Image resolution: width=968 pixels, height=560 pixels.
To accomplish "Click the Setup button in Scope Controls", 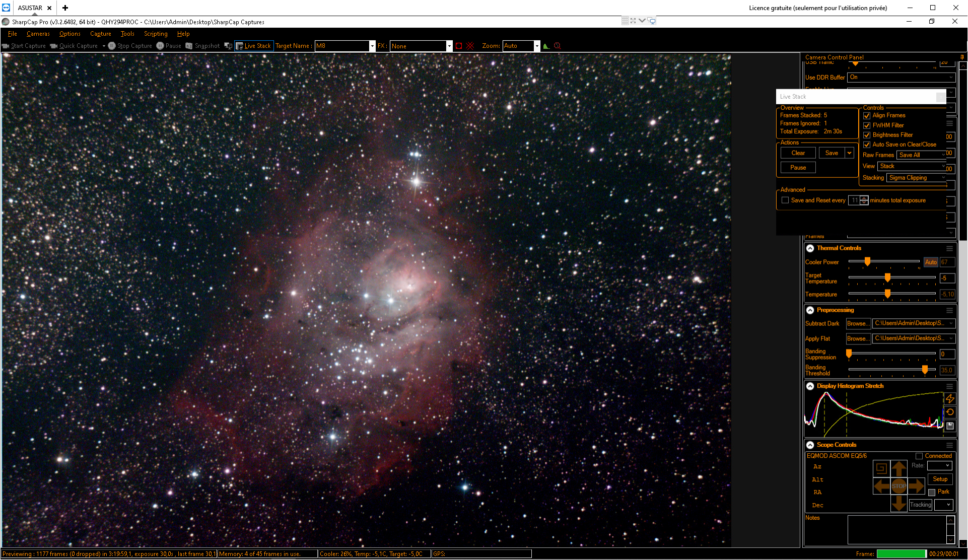I will click(940, 479).
